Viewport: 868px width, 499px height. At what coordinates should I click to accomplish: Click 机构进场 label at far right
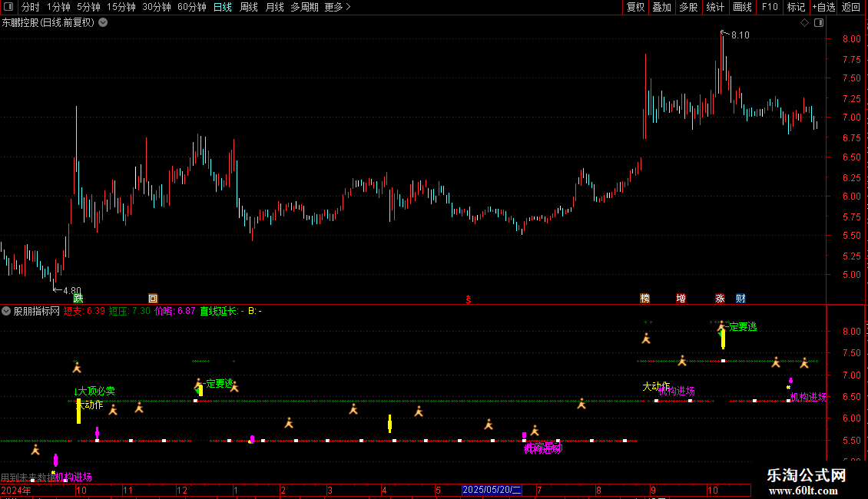tap(807, 397)
